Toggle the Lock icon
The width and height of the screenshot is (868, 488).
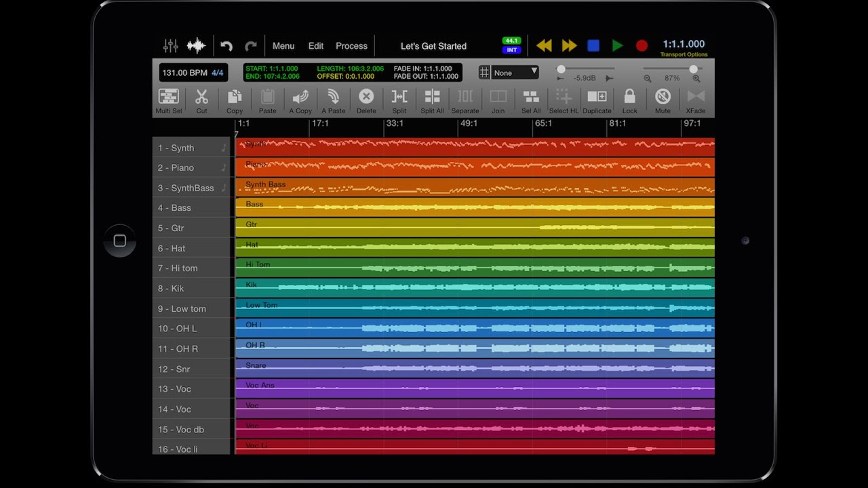pyautogui.click(x=629, y=100)
